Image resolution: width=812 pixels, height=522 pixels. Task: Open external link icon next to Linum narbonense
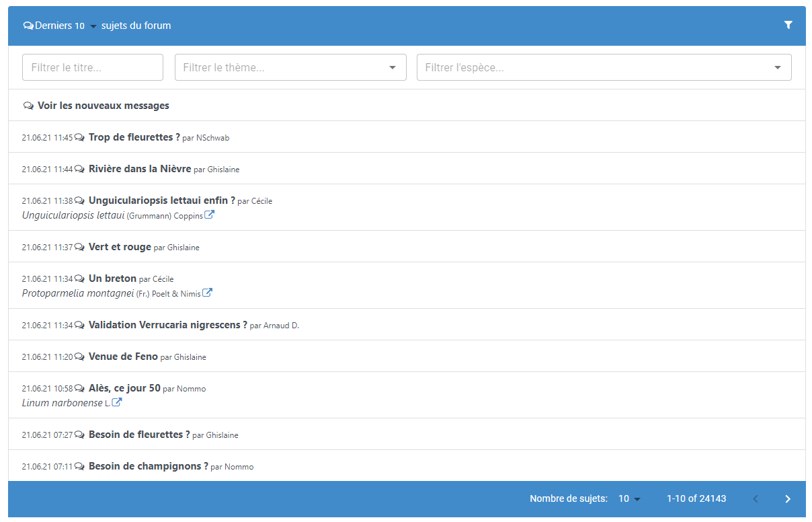117,403
